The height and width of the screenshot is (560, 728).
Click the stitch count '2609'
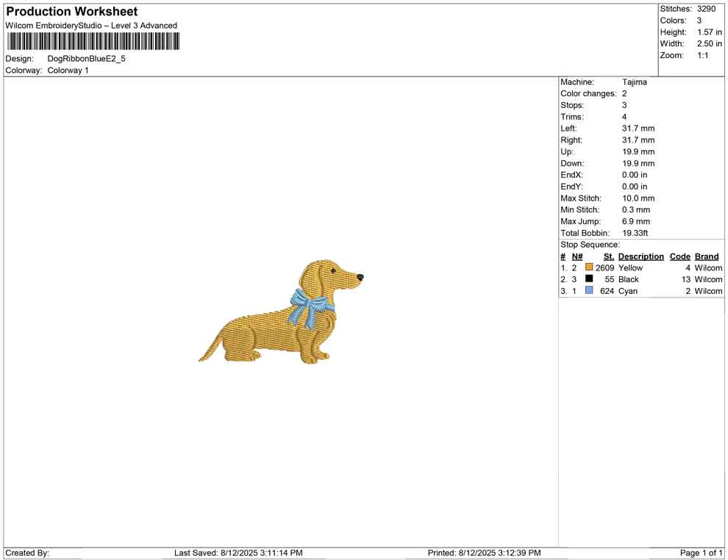coord(605,268)
